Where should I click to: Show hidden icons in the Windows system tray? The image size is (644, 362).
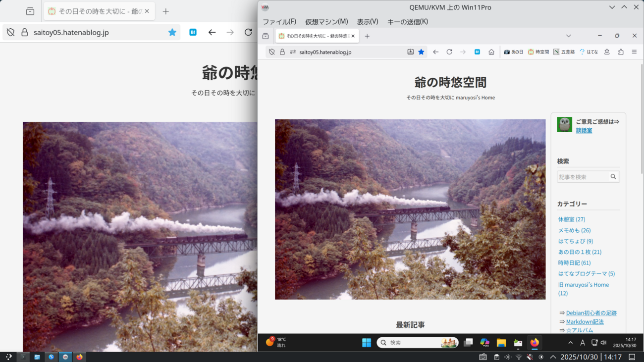click(x=570, y=343)
